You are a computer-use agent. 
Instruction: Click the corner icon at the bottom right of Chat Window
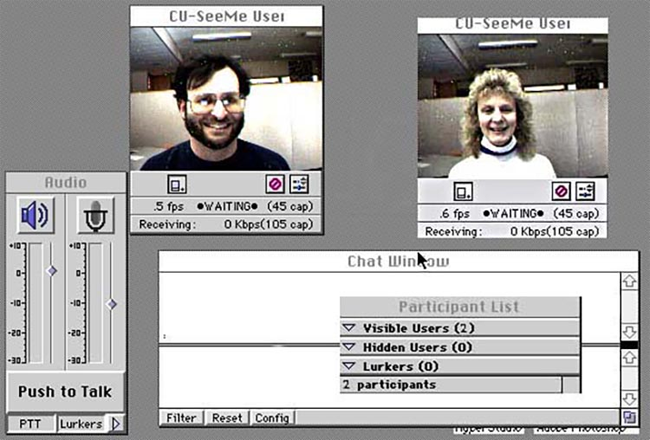(629, 417)
